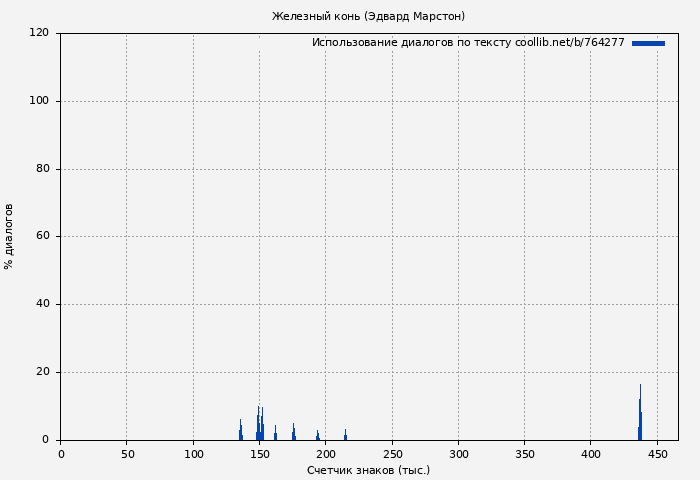Click the X-axis tick label '100'
The height and width of the screenshot is (480, 700).
(193, 454)
